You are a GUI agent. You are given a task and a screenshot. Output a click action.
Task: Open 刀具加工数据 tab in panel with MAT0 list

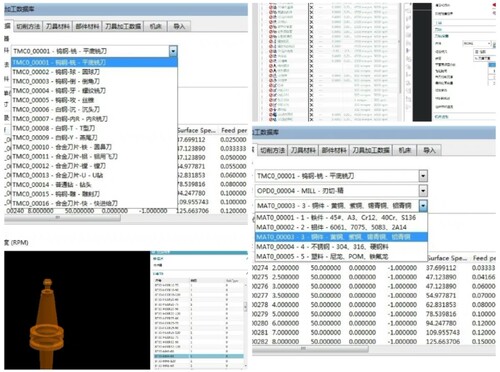[371, 150]
